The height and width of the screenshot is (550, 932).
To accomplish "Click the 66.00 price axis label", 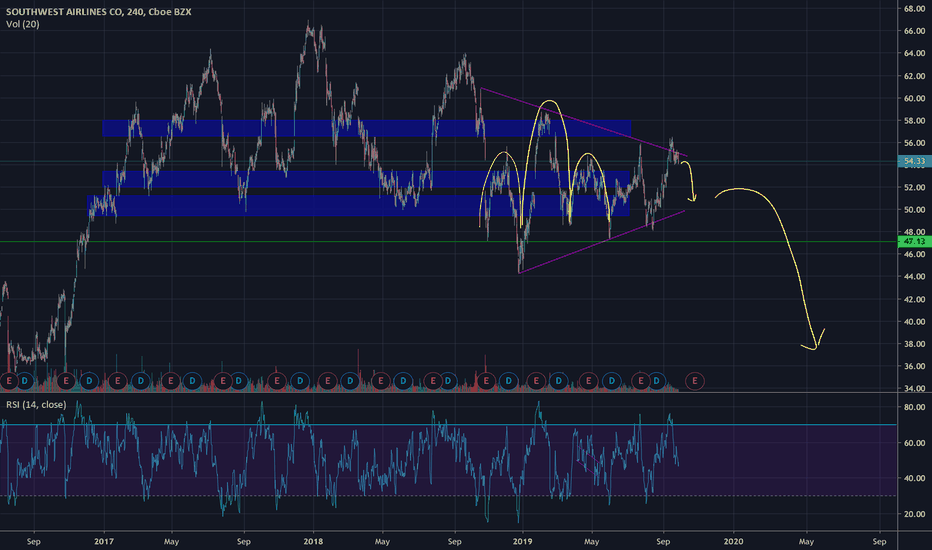I will 914,31.
